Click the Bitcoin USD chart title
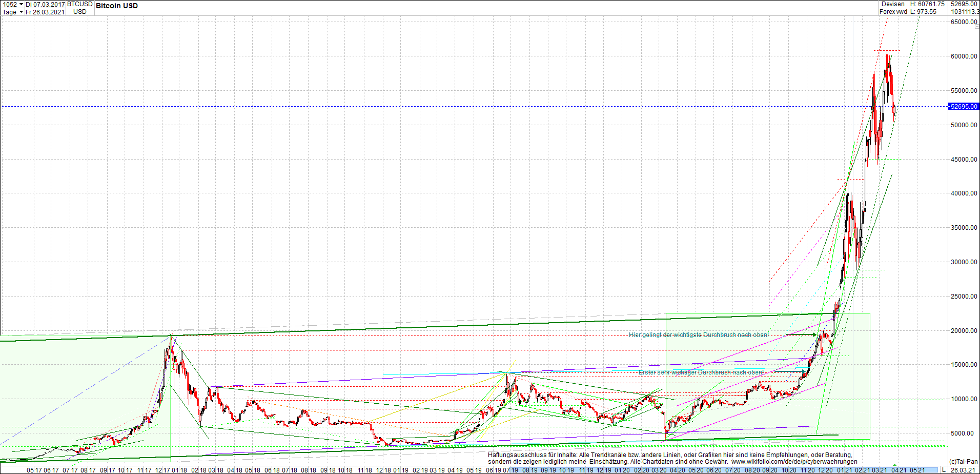The image size is (980, 474). [117, 6]
